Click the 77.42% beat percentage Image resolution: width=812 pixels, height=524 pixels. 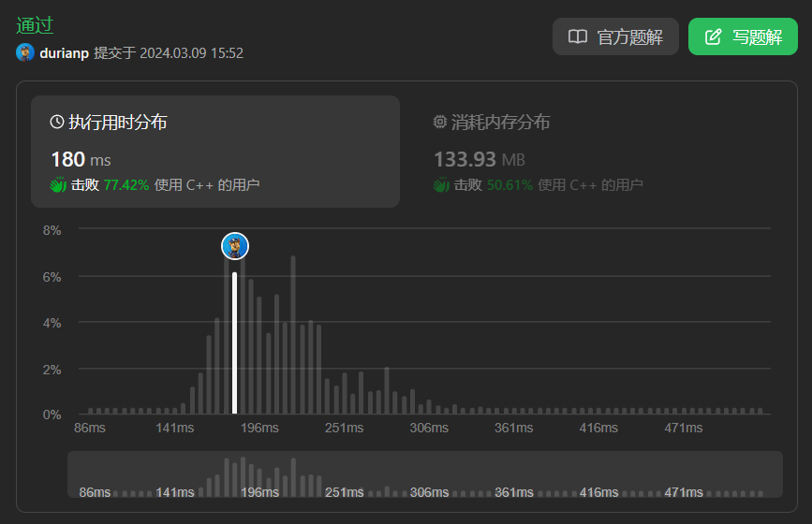[126, 185]
